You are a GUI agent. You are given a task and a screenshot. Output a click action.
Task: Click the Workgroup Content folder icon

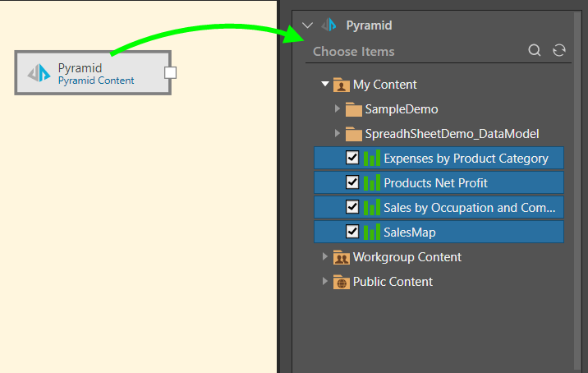[342, 257]
